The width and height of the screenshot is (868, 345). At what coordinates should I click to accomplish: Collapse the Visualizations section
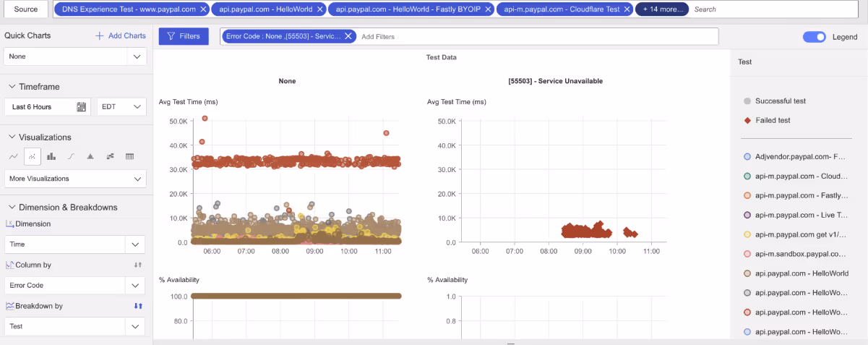click(x=12, y=137)
